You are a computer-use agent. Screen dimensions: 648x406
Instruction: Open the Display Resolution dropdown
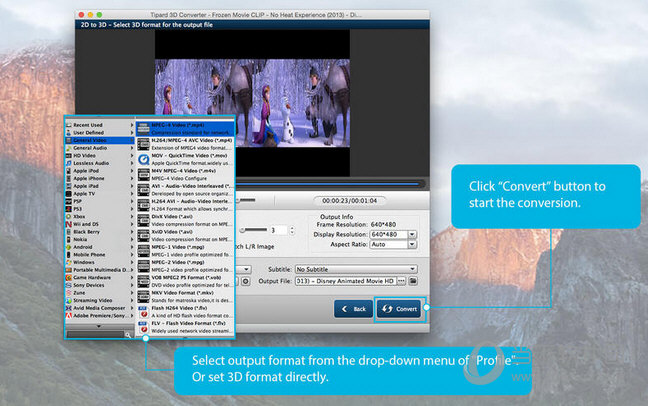coord(393,234)
